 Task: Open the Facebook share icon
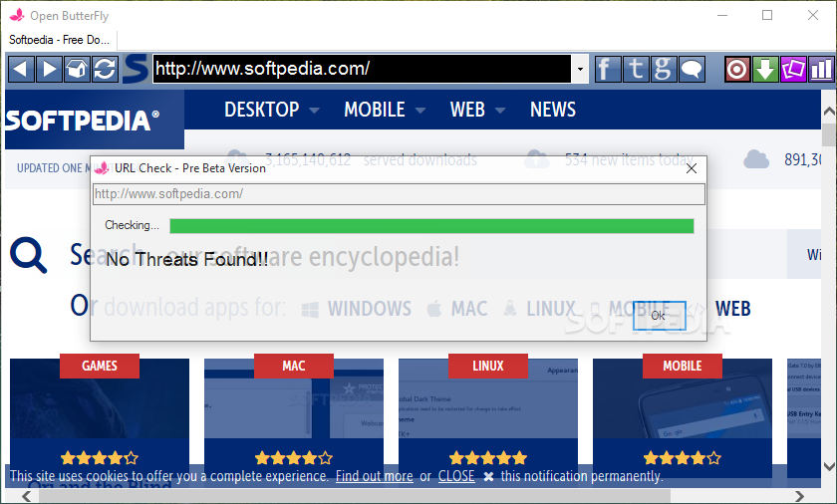608,69
